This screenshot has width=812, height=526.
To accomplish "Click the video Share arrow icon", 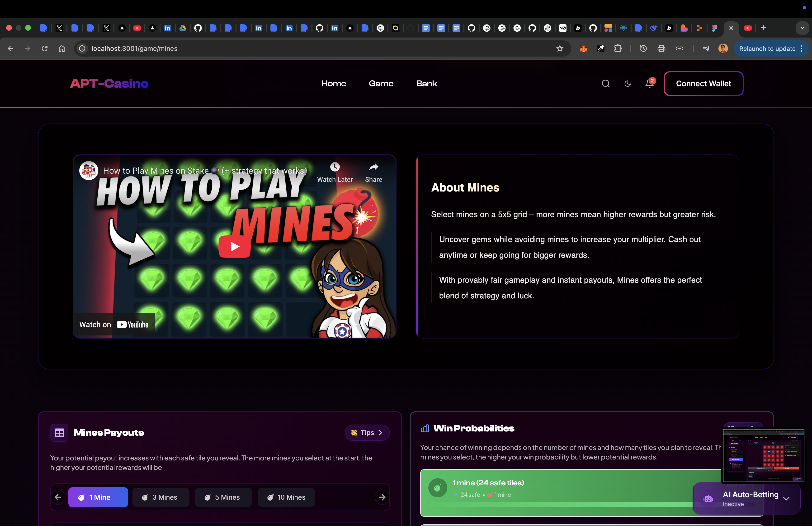I will [373, 167].
